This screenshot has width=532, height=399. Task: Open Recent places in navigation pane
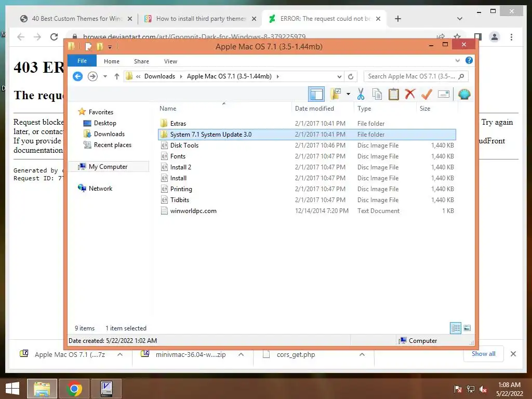point(113,145)
